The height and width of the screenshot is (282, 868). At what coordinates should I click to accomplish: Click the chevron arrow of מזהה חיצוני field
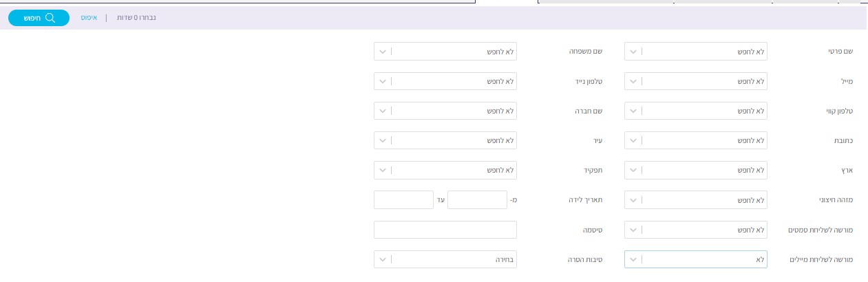(x=633, y=199)
